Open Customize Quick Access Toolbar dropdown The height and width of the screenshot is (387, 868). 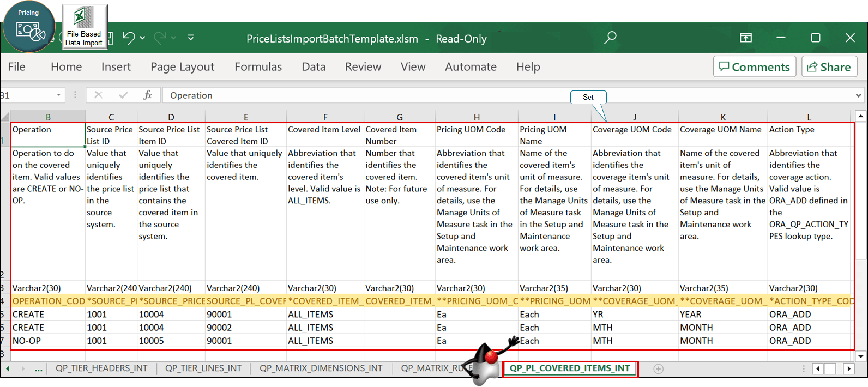191,38
